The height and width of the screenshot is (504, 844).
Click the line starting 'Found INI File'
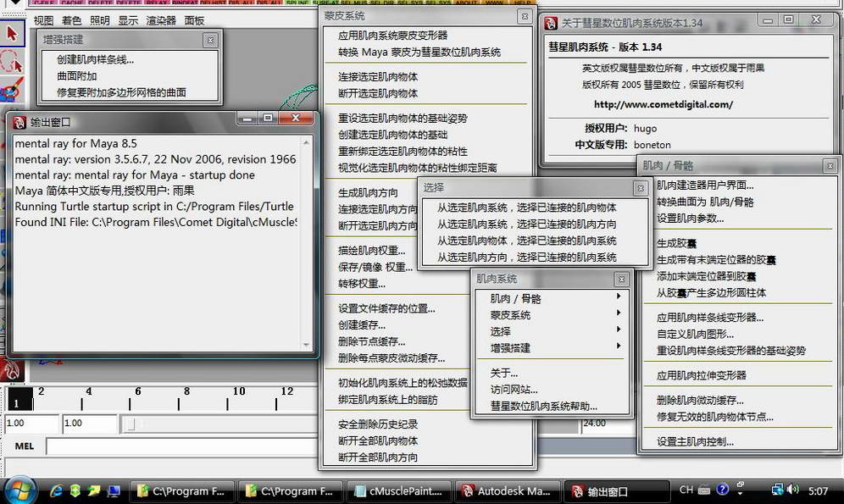point(156,222)
